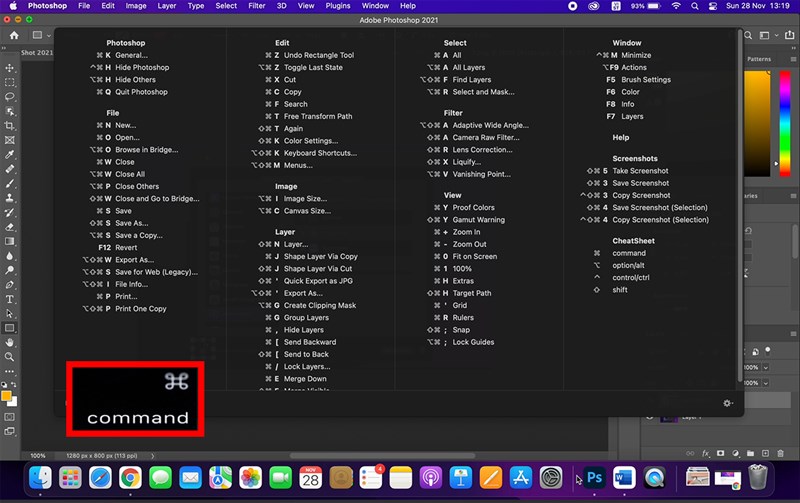Click the orange foreground color swatch
The width and height of the screenshot is (800, 503).
(x=7, y=396)
